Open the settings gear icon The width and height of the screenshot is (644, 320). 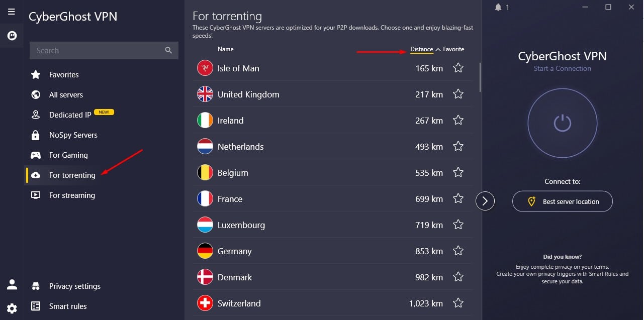point(12,308)
